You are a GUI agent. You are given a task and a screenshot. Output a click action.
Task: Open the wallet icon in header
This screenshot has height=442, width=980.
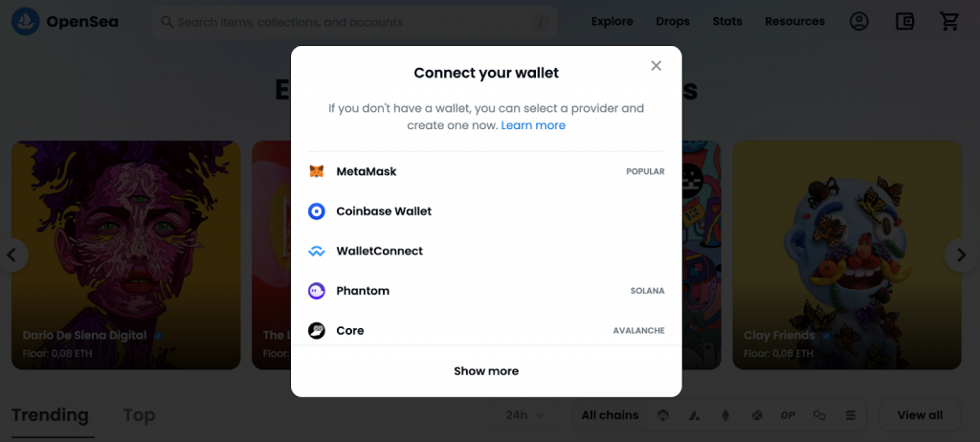tap(905, 21)
